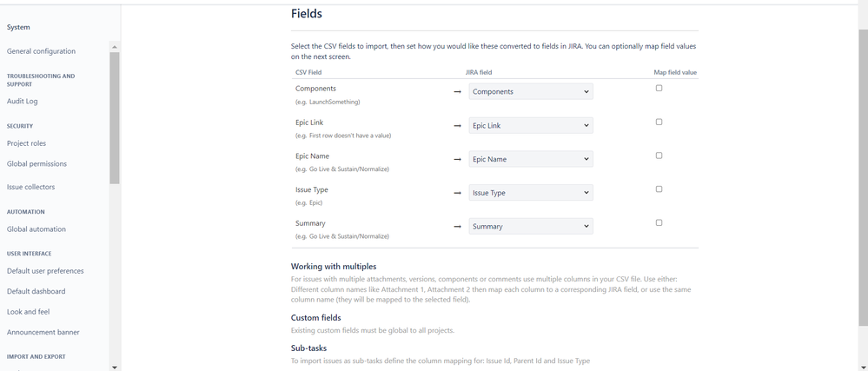Tick map field value checkbox for Epic Link
The height and width of the screenshot is (371, 868).
point(659,122)
